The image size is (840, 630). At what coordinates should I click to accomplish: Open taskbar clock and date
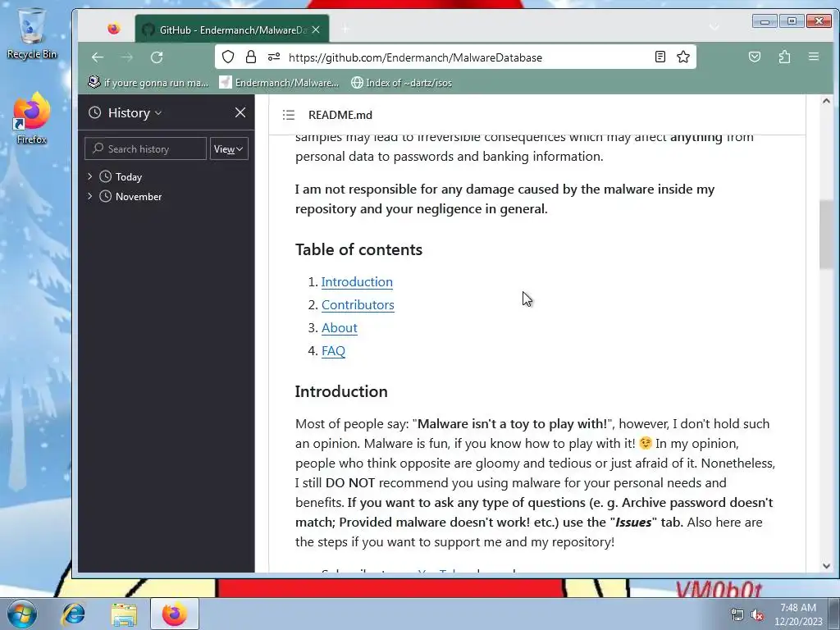tap(797, 614)
